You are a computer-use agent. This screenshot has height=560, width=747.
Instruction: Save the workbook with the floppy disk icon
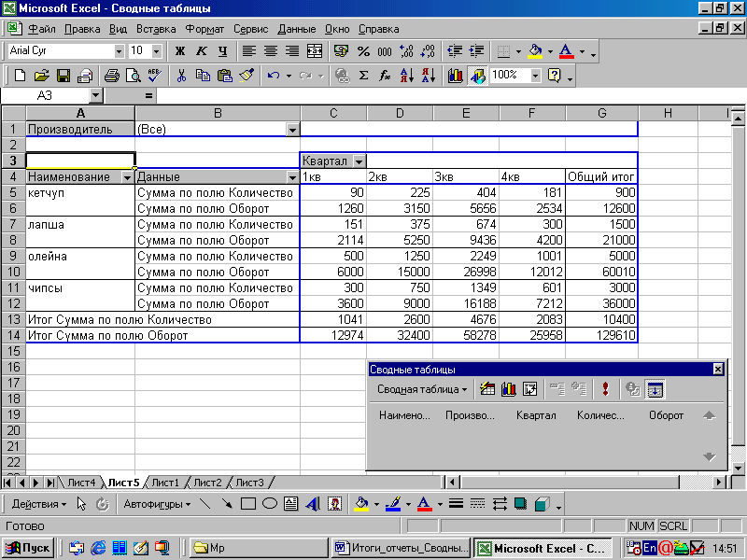[63, 76]
